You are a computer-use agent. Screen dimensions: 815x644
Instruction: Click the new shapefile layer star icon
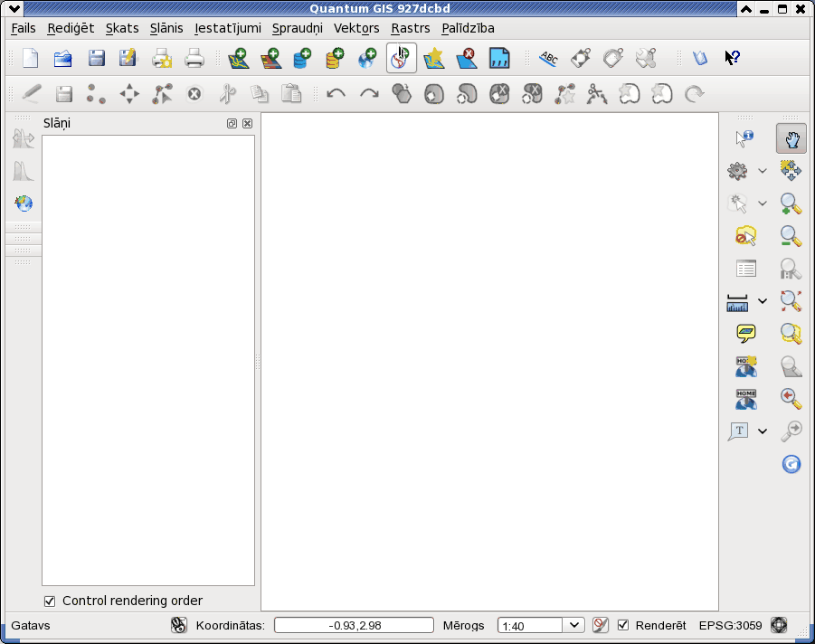coord(434,58)
